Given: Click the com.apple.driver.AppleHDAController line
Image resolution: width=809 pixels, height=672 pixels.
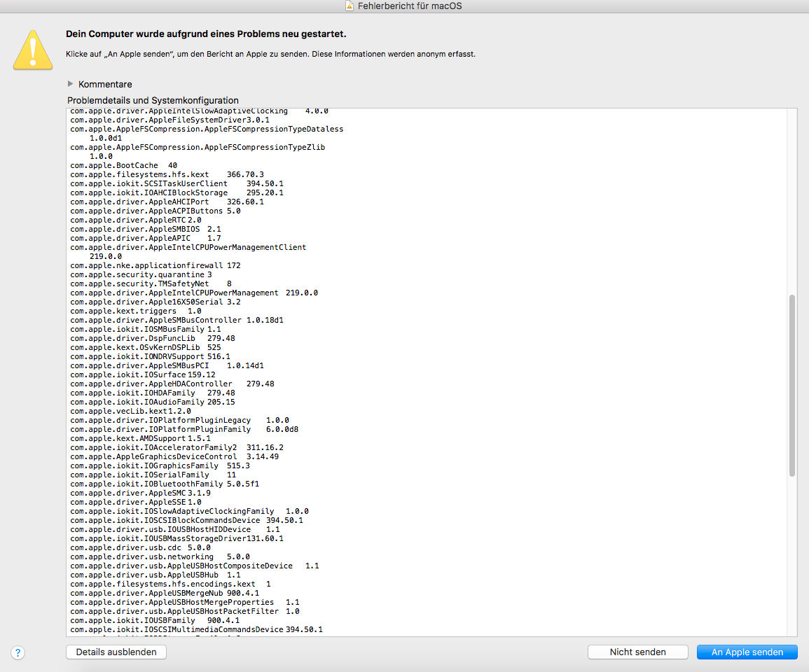Looking at the screenshot, I should tap(172, 384).
